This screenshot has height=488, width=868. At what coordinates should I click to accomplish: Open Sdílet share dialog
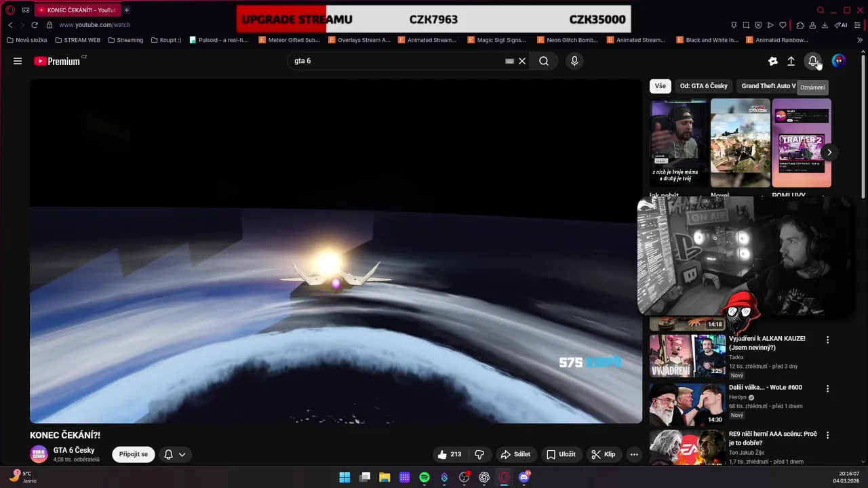coord(515,454)
